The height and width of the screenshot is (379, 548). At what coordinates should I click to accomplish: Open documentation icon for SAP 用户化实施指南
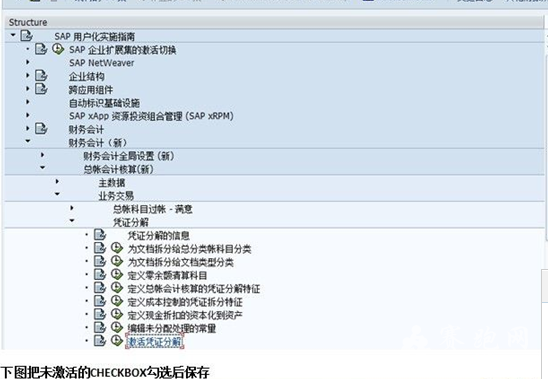pyautogui.click(x=26, y=35)
